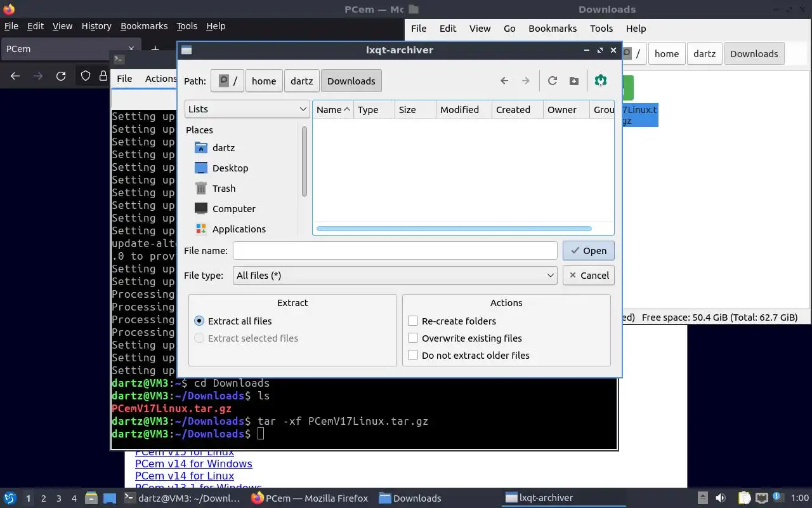Open Firefox Bookmarks menu

(x=144, y=26)
